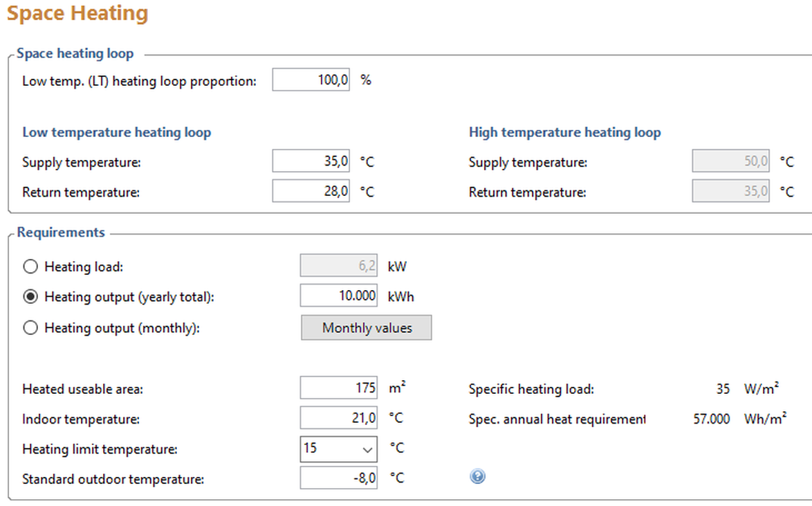Choose Heating output (monthly) radio button
The width and height of the screenshot is (812, 506).
(30, 328)
